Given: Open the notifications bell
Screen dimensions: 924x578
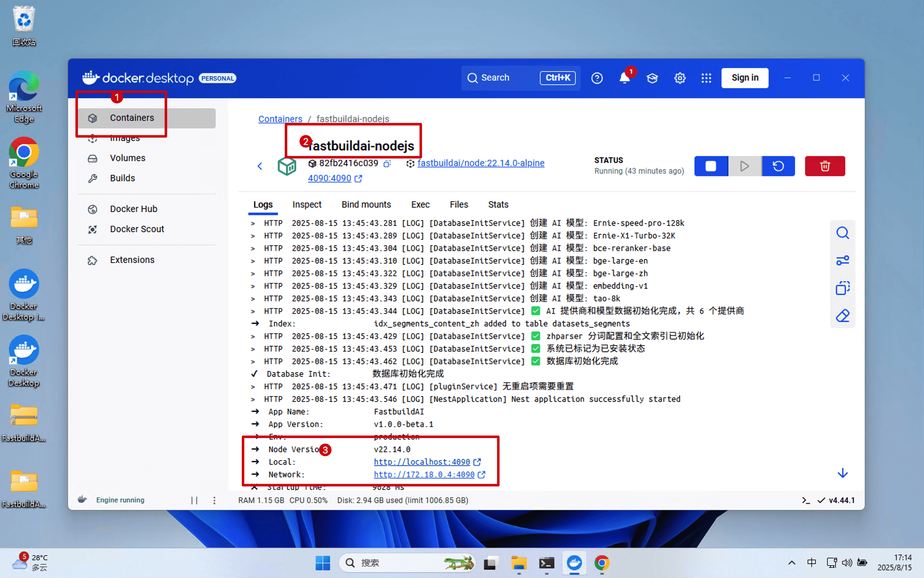Looking at the screenshot, I should coord(624,78).
